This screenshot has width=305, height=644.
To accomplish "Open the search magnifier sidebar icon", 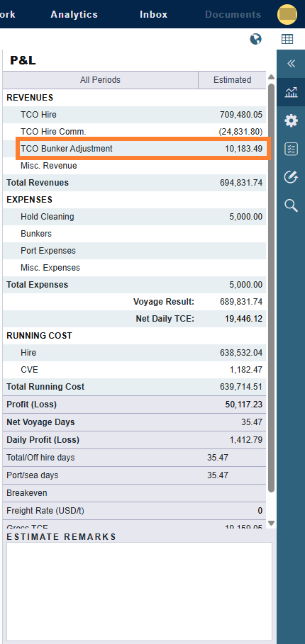I will tap(291, 205).
